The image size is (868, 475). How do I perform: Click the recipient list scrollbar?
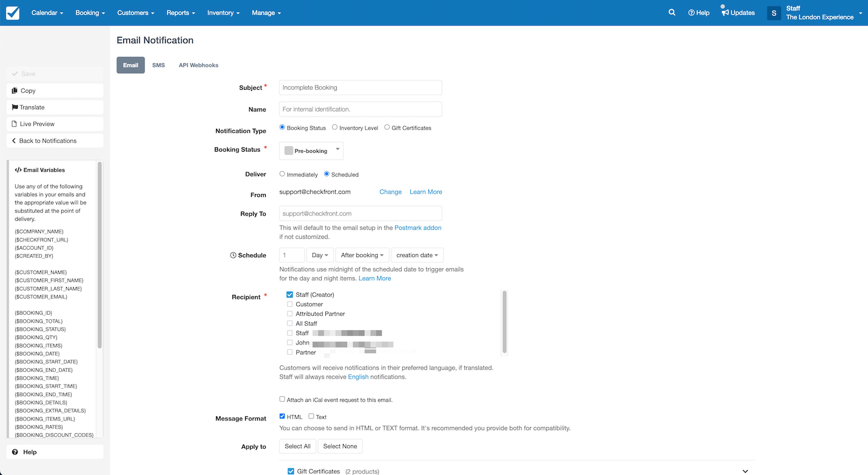[504, 322]
